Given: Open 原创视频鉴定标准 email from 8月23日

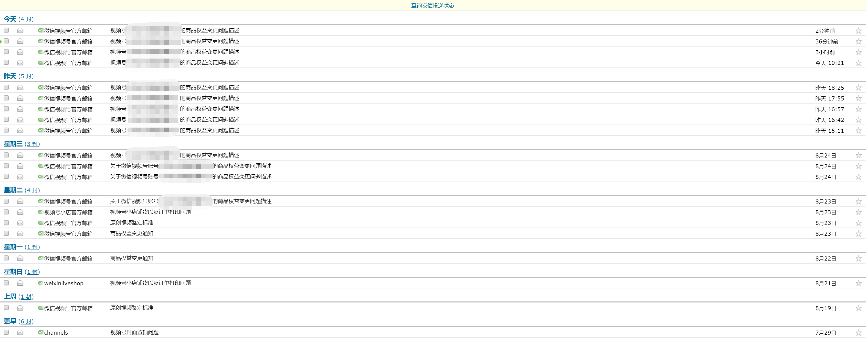Looking at the screenshot, I should [132, 223].
